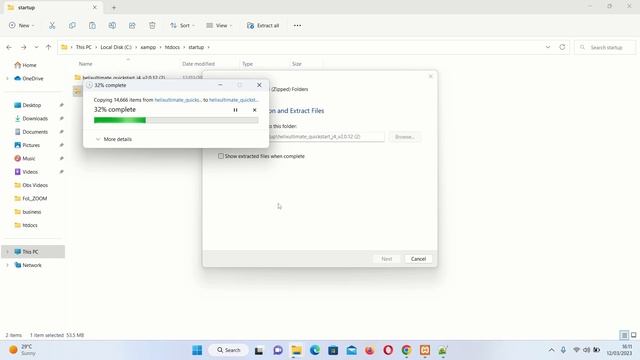Click htdocs in the address breadcrumb
Image resolution: width=640 pixels, height=360 pixels.
tap(172, 47)
